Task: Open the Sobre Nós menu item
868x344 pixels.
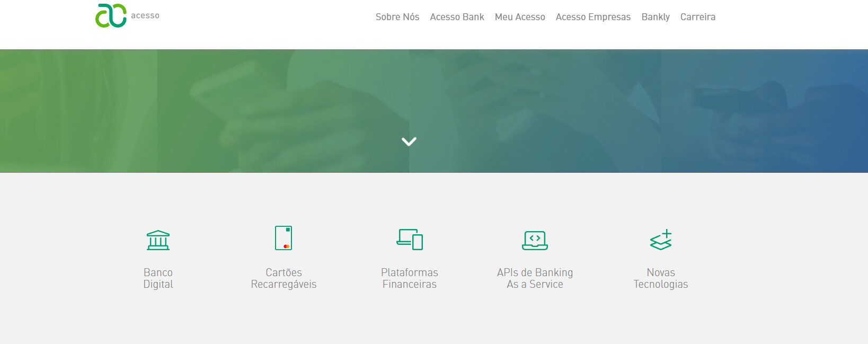Action: pos(397,17)
